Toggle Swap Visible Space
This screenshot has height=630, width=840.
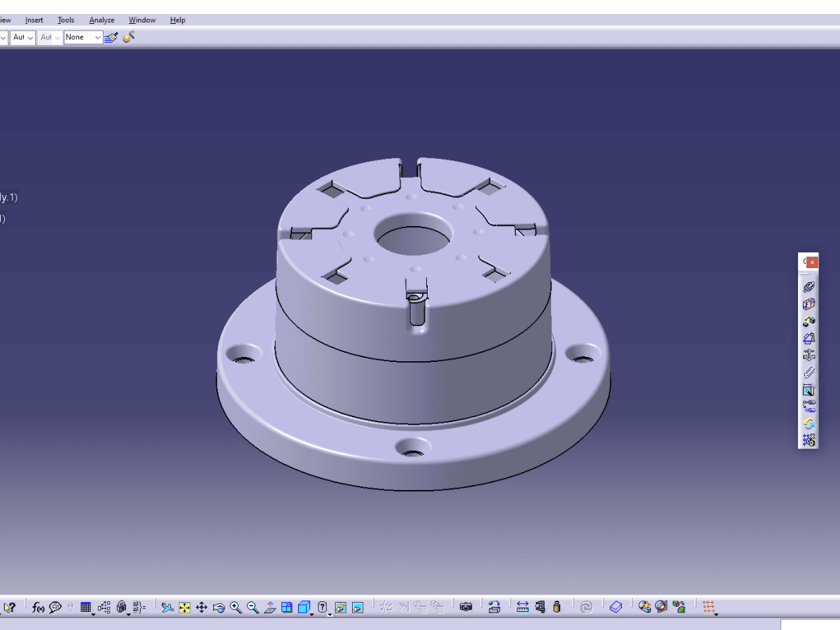358,608
